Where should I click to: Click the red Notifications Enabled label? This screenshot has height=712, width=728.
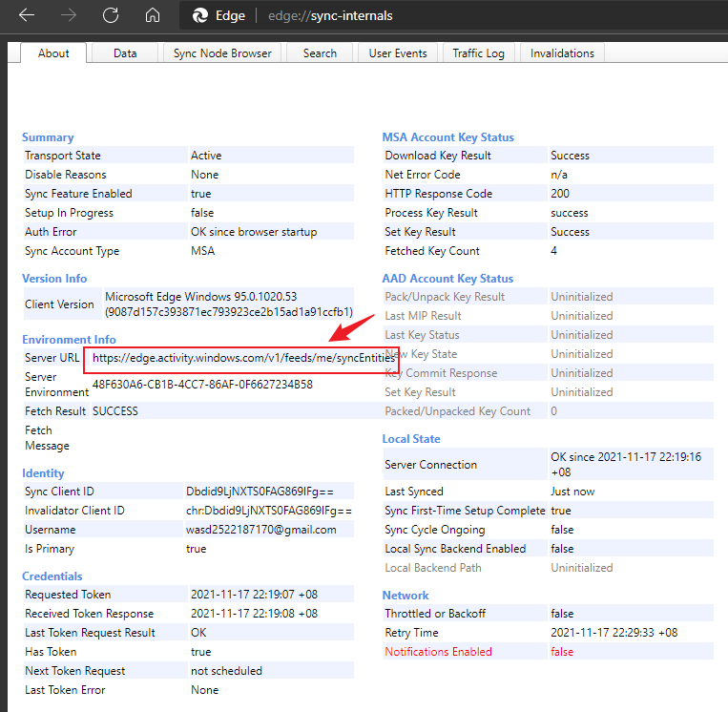[x=438, y=652]
